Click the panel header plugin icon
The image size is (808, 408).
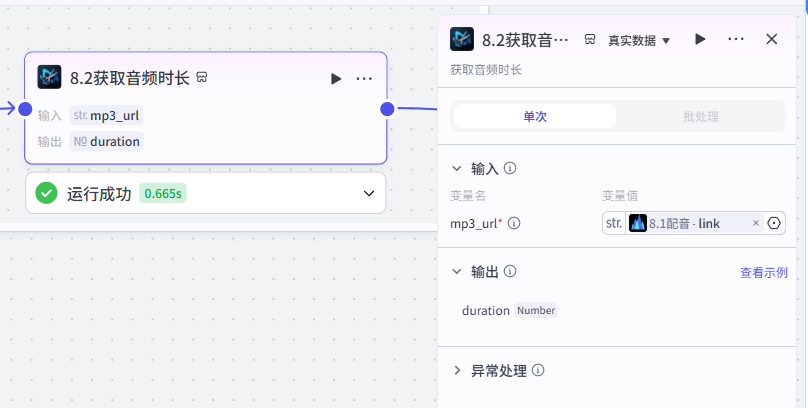pyautogui.click(x=462, y=39)
